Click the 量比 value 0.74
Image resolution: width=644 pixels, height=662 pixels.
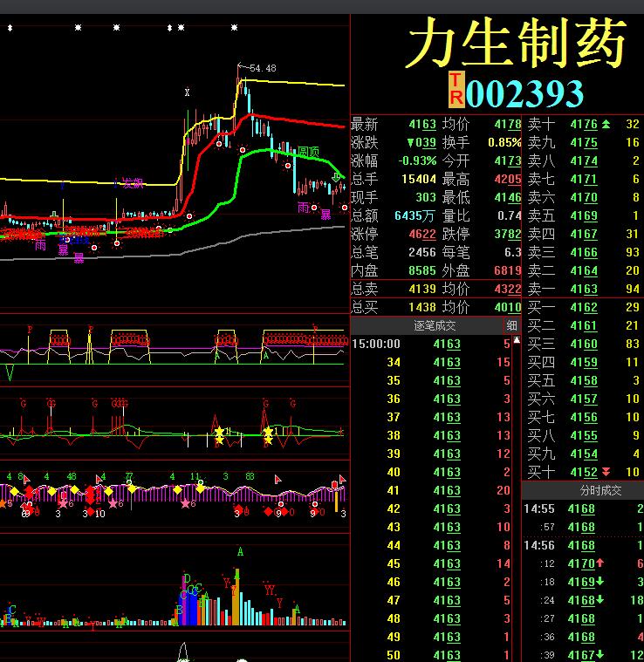pos(510,215)
